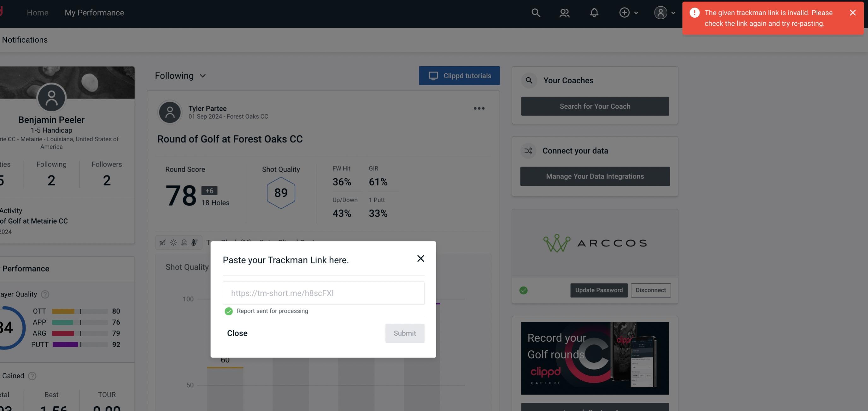Image resolution: width=868 pixels, height=411 pixels.
Task: Click the add/plus icon in the top navigation
Action: [x=625, y=12]
